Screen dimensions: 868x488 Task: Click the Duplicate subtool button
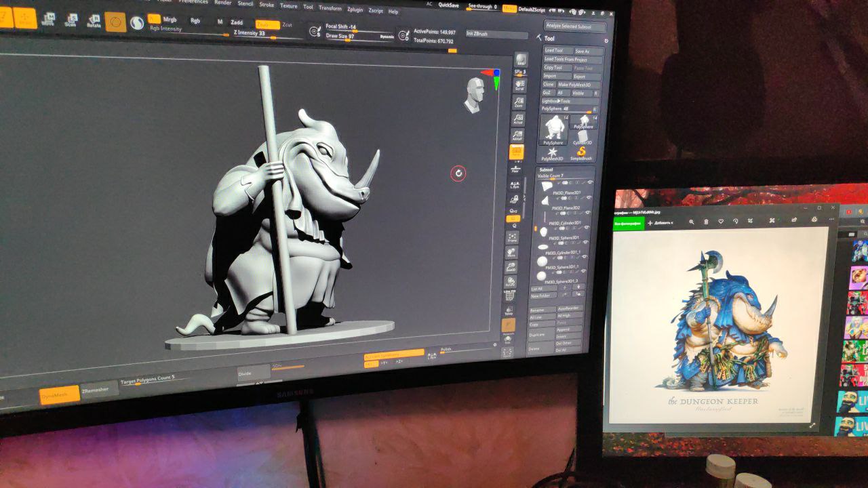pos(540,335)
